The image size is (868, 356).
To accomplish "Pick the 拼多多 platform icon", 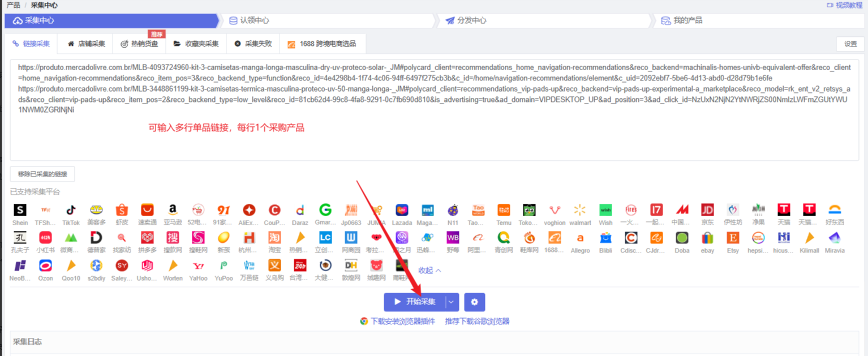I will pyautogui.click(x=147, y=238).
